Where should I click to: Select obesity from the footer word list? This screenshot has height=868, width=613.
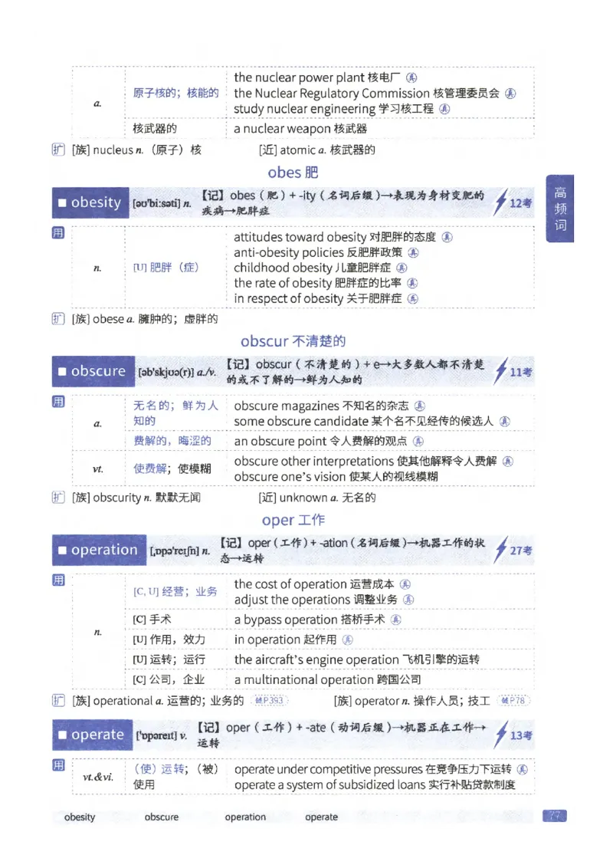click(80, 817)
